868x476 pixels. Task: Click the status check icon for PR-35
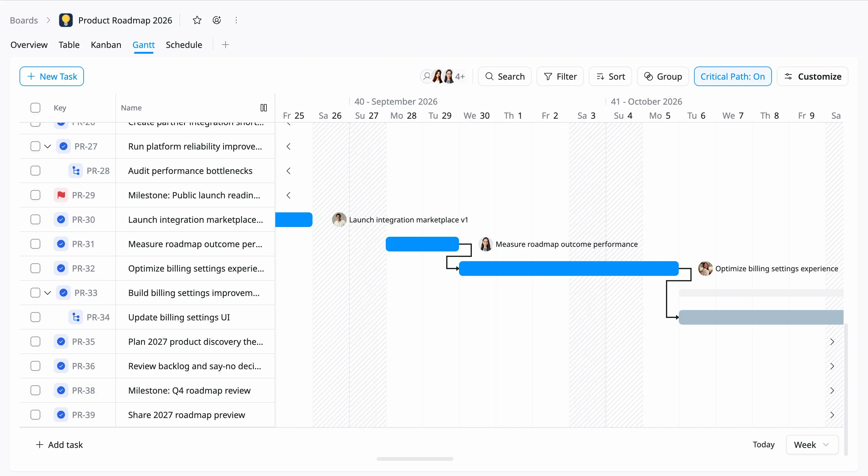click(61, 341)
